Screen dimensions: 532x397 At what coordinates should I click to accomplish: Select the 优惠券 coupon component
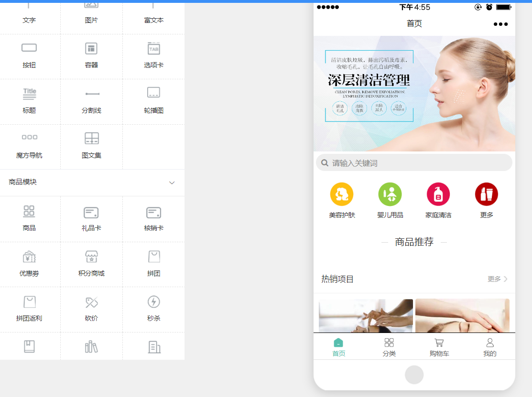coord(29,264)
